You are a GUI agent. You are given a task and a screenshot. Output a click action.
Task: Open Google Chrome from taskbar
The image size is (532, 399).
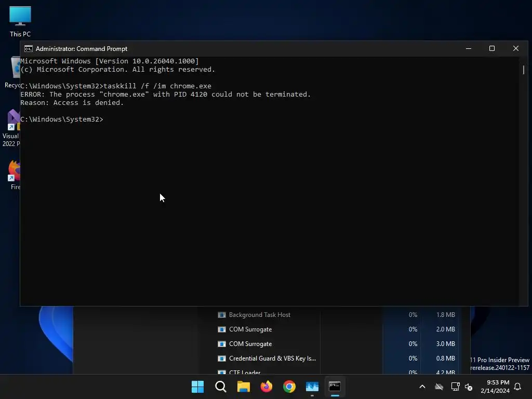289,387
